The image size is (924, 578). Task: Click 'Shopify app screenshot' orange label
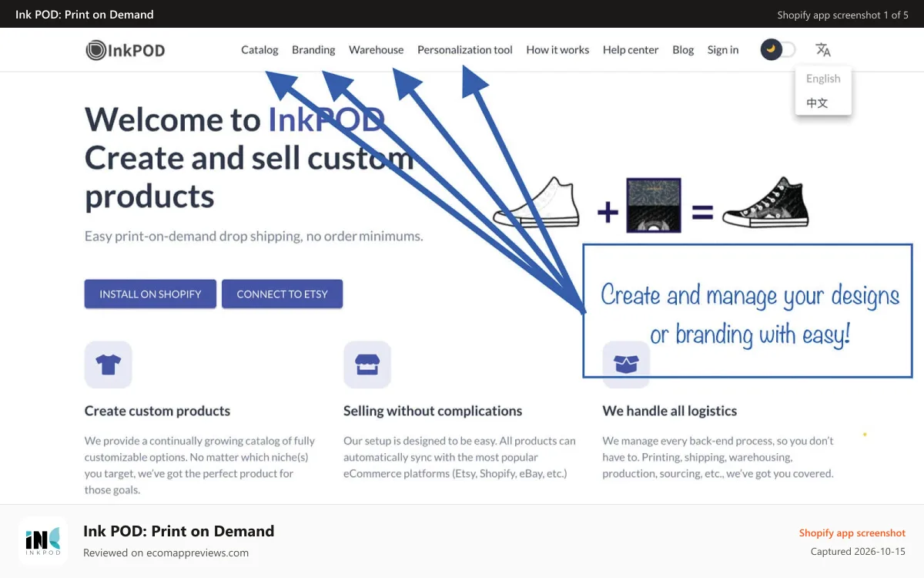pos(852,533)
